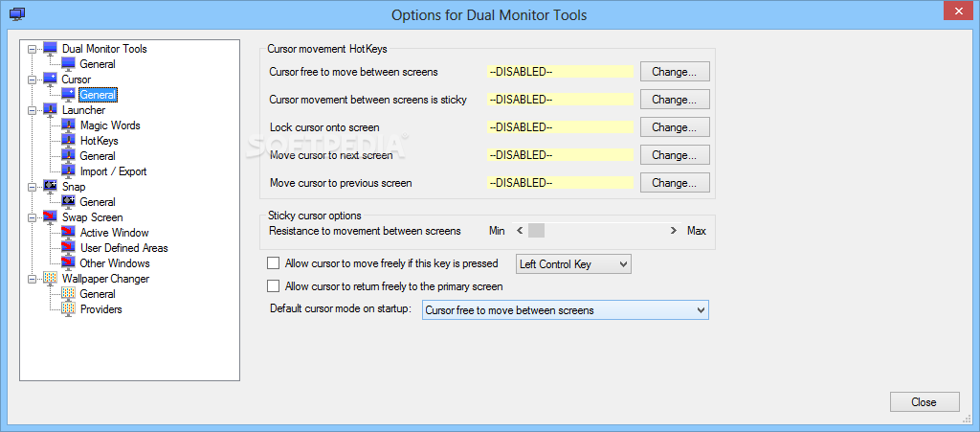Screen dimensions: 980x432
Task: Click the hotkey field for 'Lock cursor onto screen'
Action: coord(560,127)
